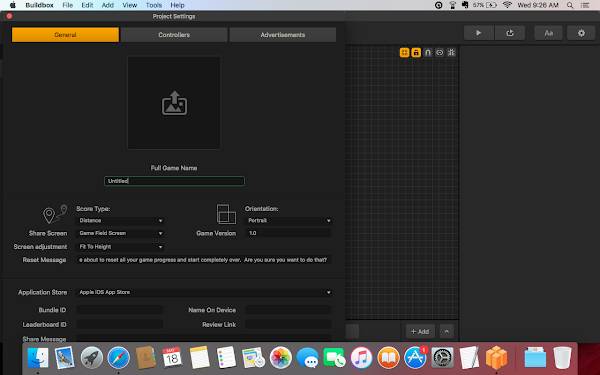The image size is (600, 375).
Task: Toggle the eye visibility icon
Action: (440, 52)
